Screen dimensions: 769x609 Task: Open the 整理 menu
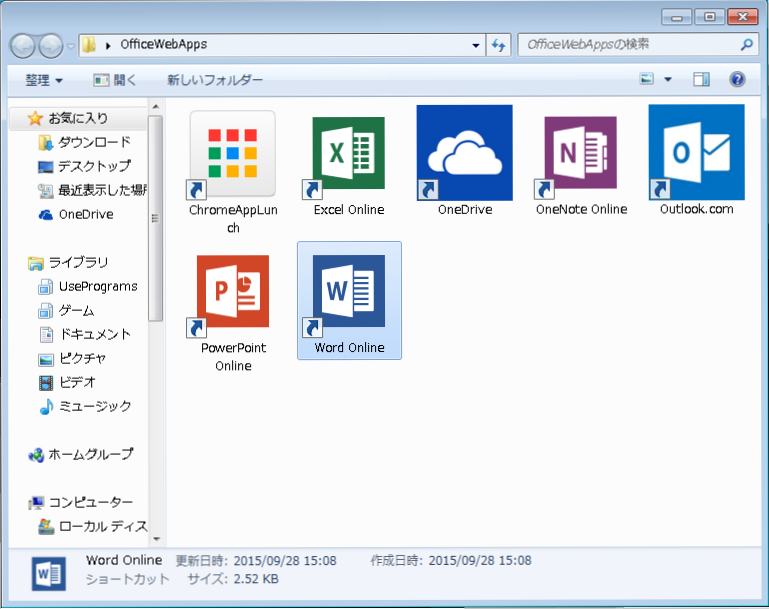tap(44, 80)
